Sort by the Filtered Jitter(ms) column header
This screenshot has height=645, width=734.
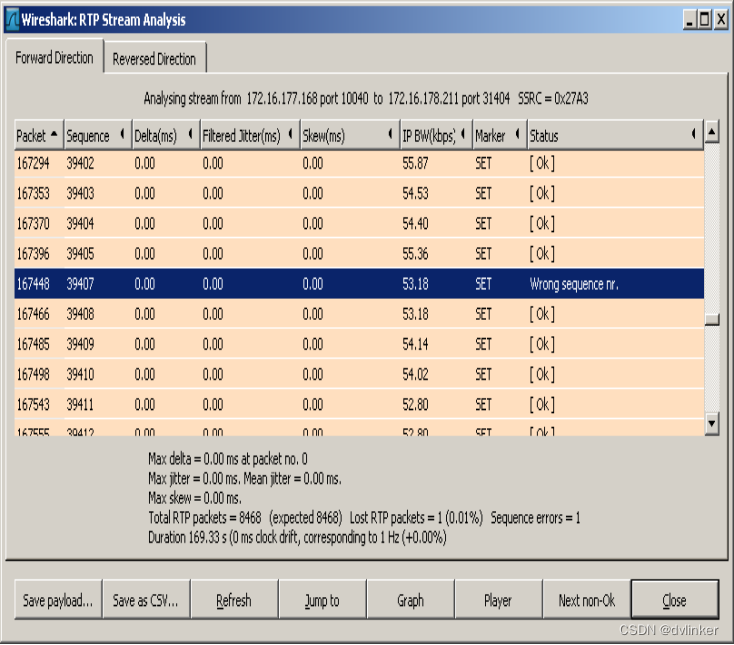pos(250,136)
